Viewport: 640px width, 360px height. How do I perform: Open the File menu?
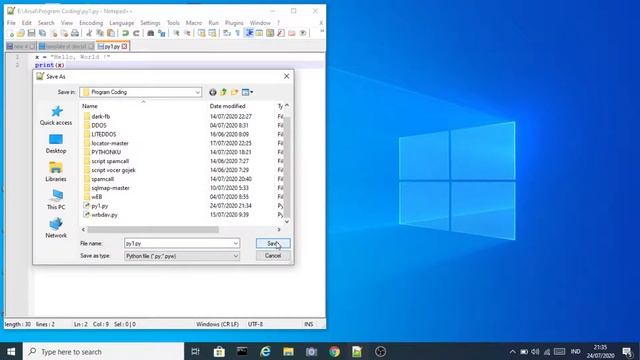[x=11, y=23]
